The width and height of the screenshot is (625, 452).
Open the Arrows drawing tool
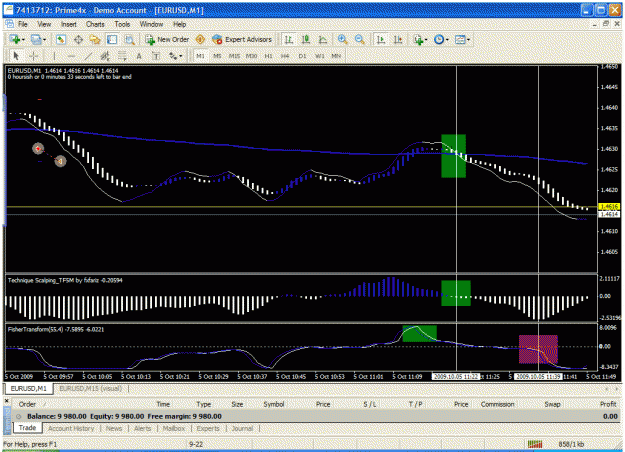[173, 56]
